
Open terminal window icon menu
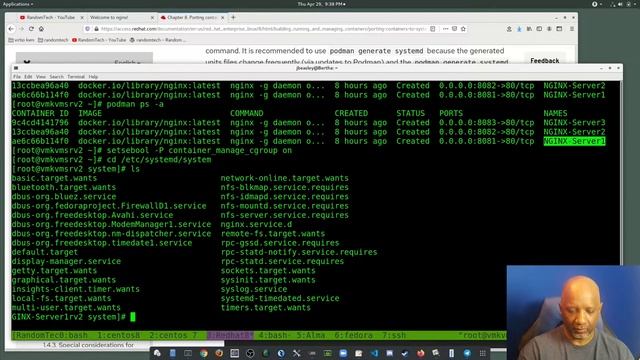[16, 68]
